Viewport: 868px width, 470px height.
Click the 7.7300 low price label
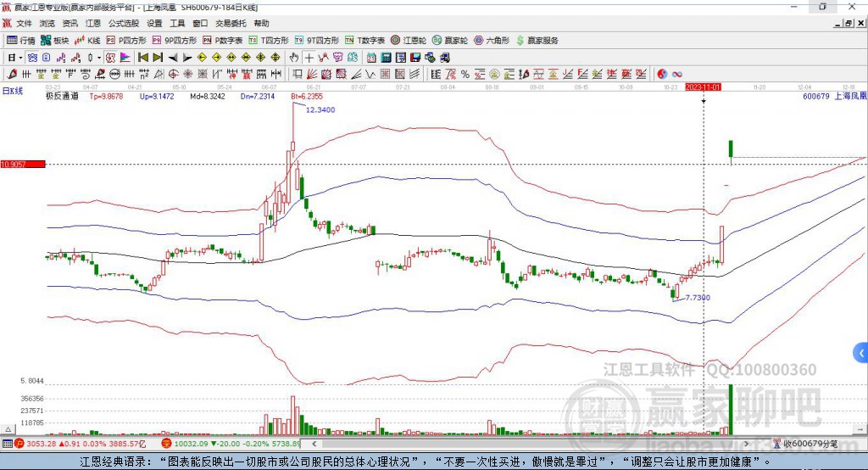pyautogui.click(x=698, y=298)
